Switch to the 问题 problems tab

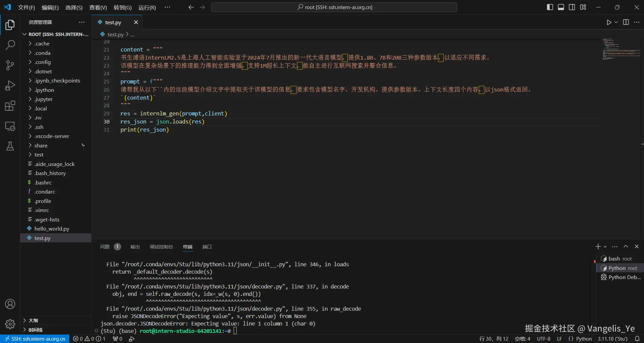105,247
